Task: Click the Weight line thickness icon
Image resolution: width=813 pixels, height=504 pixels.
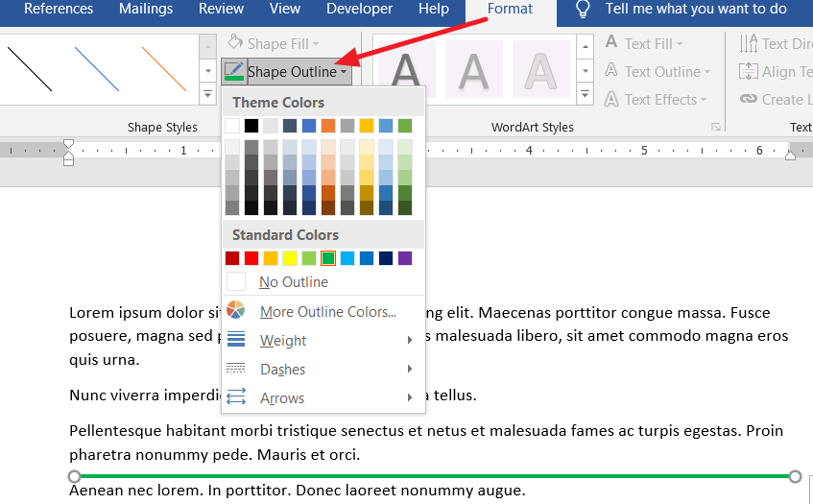Action: [236, 339]
